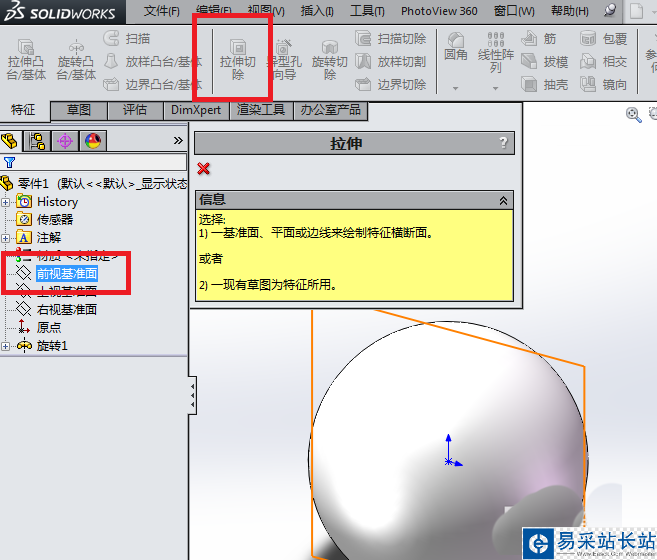Select the Linear Pattern (线性阵列) tool

click(x=496, y=52)
